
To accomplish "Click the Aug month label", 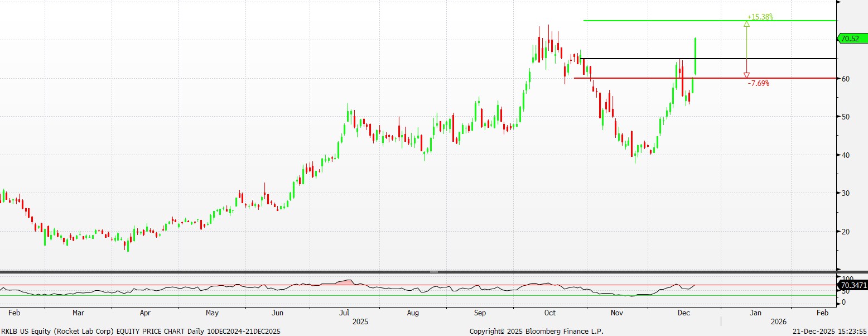I will click(x=413, y=313).
